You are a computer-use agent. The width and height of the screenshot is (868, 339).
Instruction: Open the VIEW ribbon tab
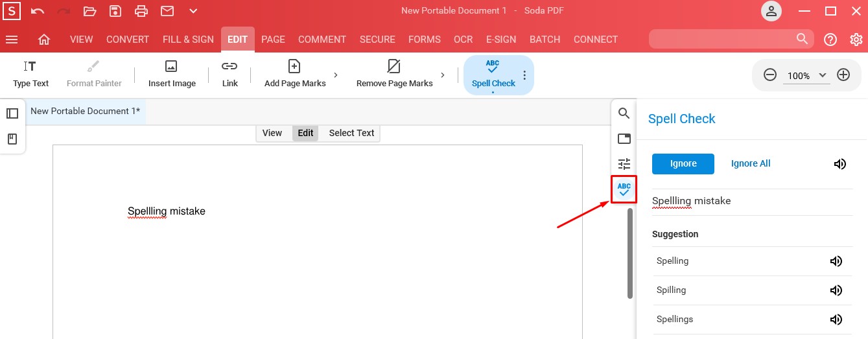click(x=82, y=40)
